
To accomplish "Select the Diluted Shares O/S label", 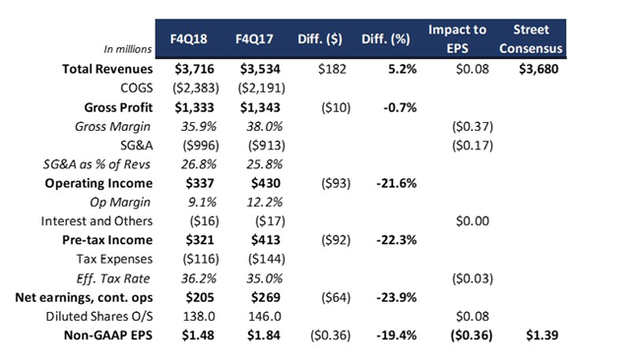I will (x=99, y=317).
